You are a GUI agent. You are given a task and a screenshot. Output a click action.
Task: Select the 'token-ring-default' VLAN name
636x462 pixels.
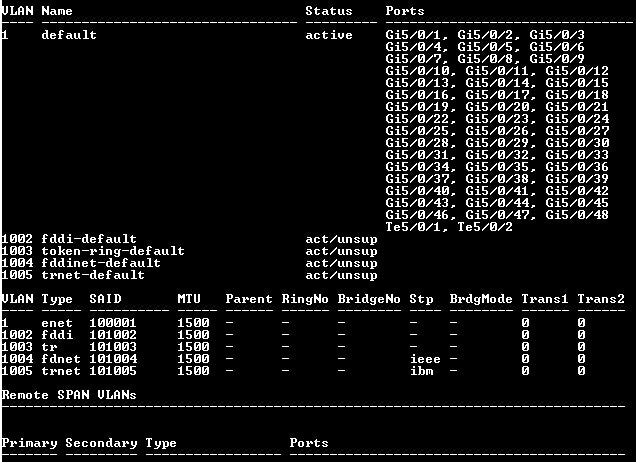[x=113, y=251]
